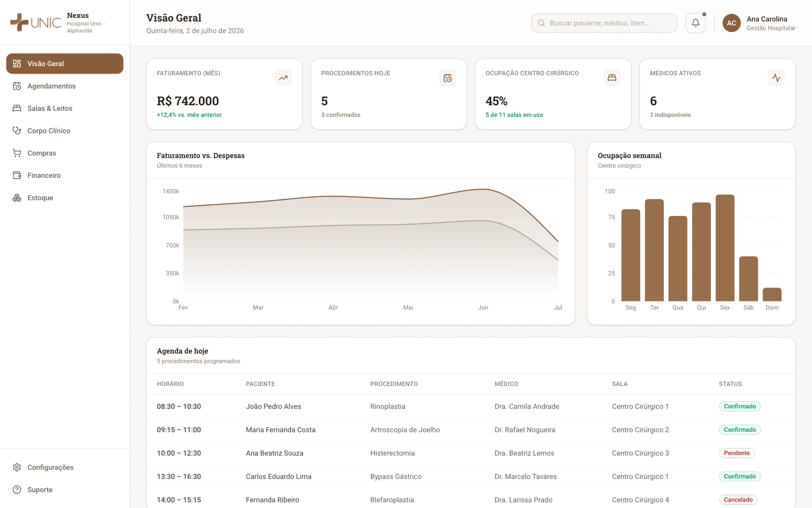Screen dimensions: 812x508
Task: Click the bed icon in Ocupação Centro Cirúrgico card
Action: tap(612, 78)
